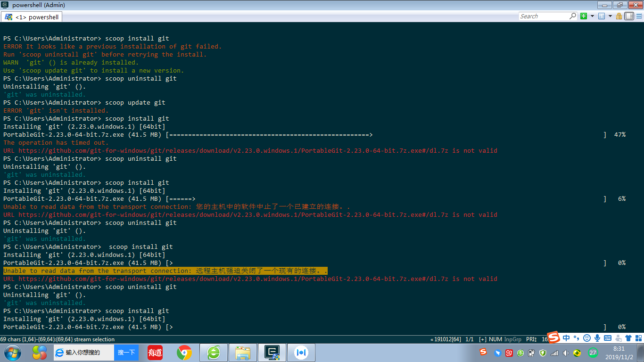The height and width of the screenshot is (362, 644).
Task: Click Sogou voice input microphone icon
Action: [597, 338]
